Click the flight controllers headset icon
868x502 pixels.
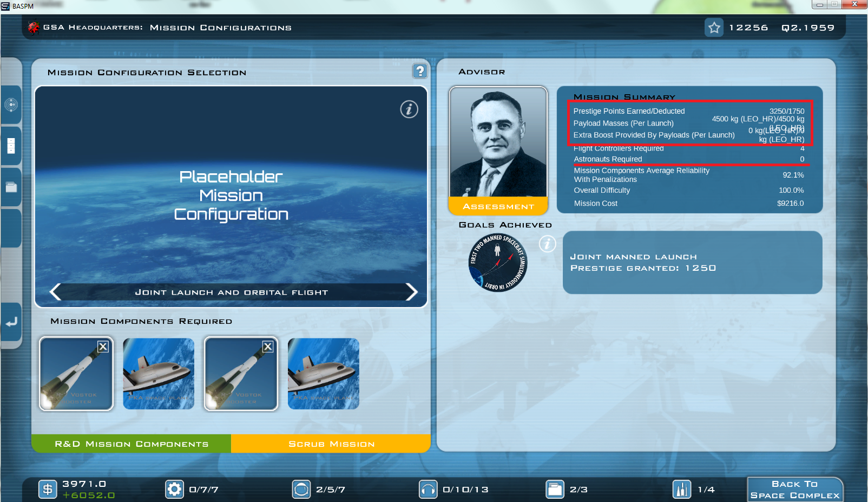click(428, 490)
